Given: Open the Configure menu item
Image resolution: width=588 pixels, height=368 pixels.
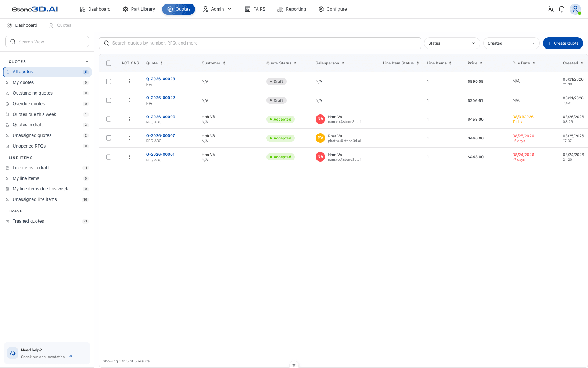Looking at the screenshot, I should [x=333, y=9].
